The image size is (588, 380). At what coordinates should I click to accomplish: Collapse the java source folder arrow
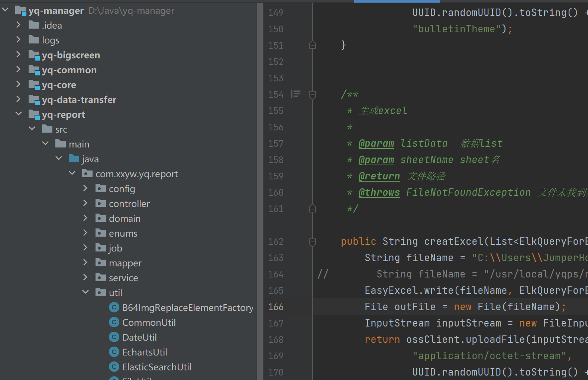pyautogui.click(x=59, y=159)
